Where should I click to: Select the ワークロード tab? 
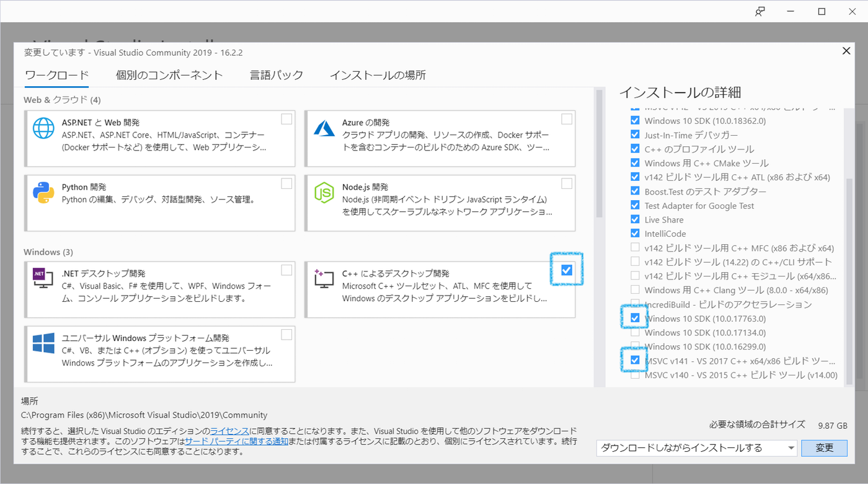click(x=57, y=75)
